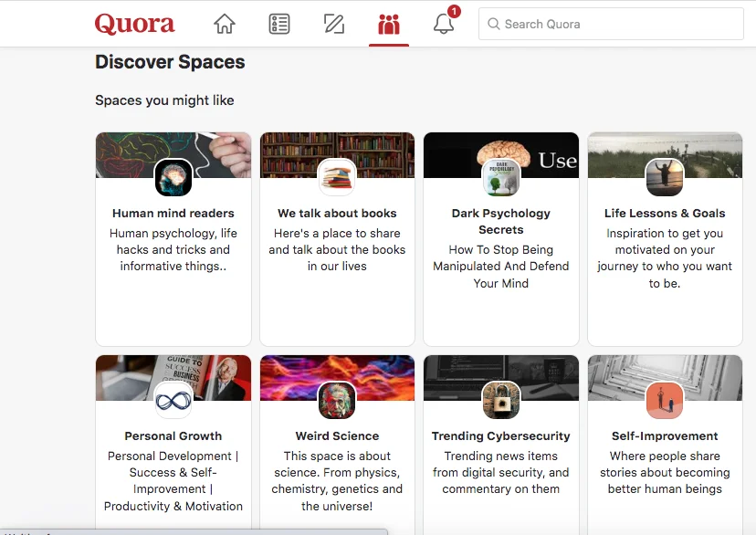Open Human mind readers space title
The width and height of the screenshot is (756, 535).
click(173, 213)
